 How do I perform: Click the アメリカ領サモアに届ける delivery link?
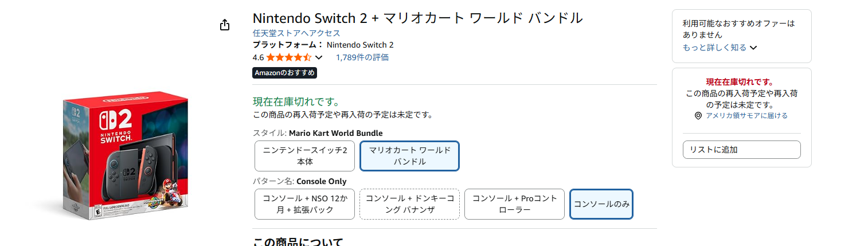[746, 116]
